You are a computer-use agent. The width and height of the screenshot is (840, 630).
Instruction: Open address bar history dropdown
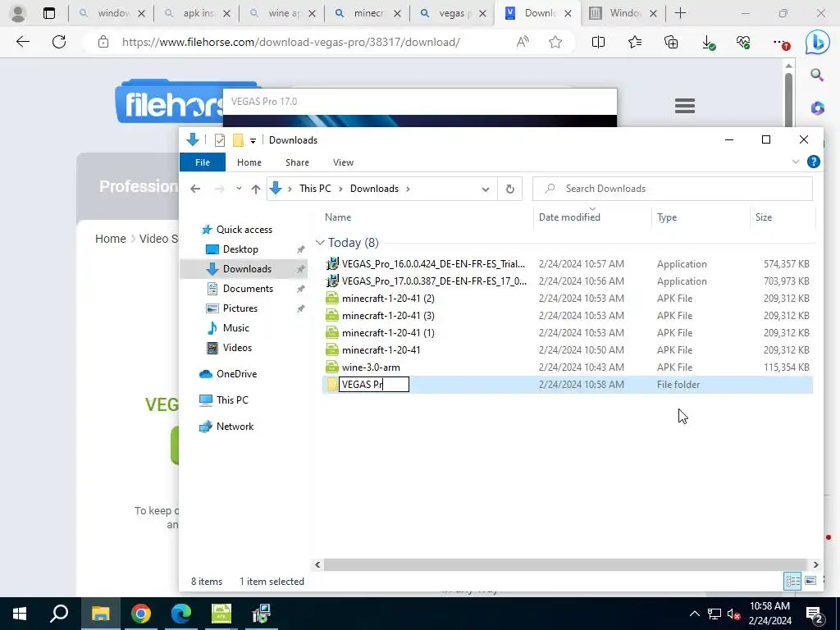(x=486, y=189)
